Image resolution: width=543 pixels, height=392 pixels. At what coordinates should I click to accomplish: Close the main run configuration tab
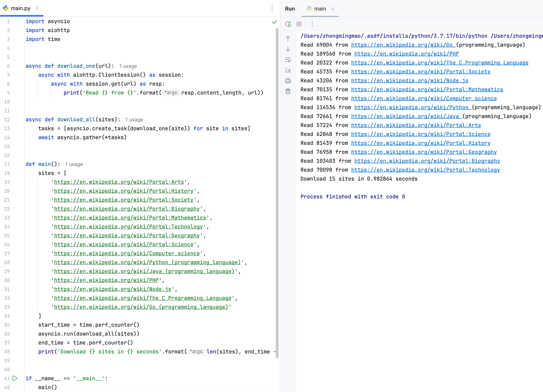[333, 9]
